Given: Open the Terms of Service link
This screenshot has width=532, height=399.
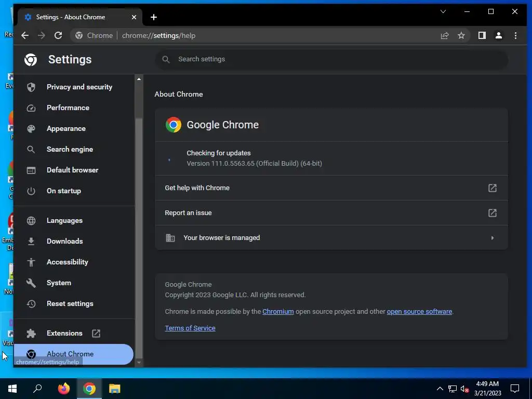Looking at the screenshot, I should tap(190, 328).
